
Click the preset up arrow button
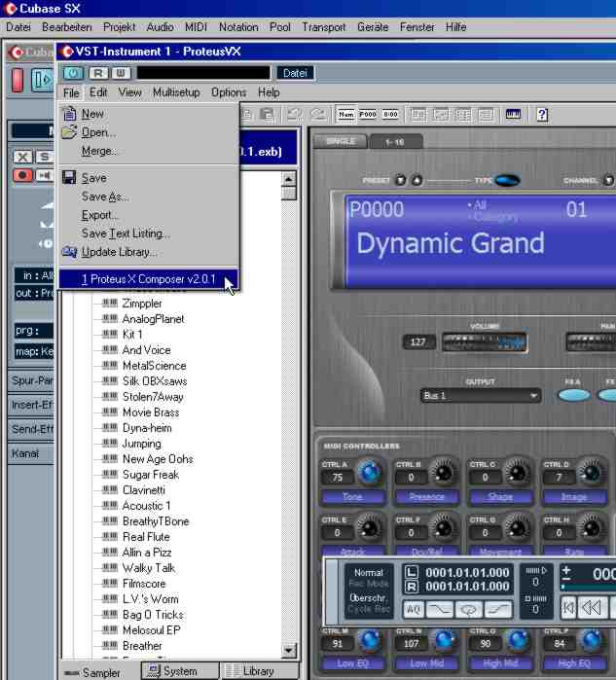coord(417,180)
